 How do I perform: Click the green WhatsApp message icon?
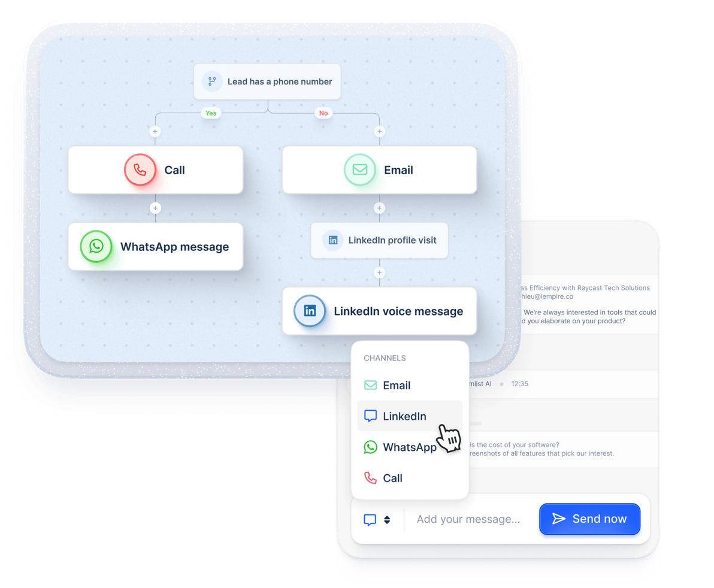(96, 246)
